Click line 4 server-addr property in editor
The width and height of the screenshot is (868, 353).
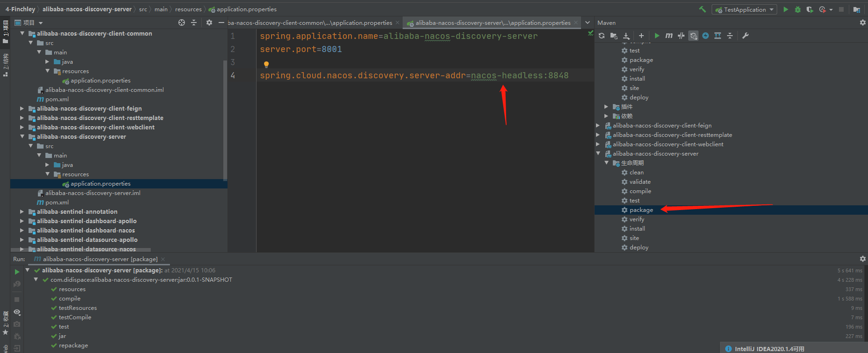click(x=414, y=75)
